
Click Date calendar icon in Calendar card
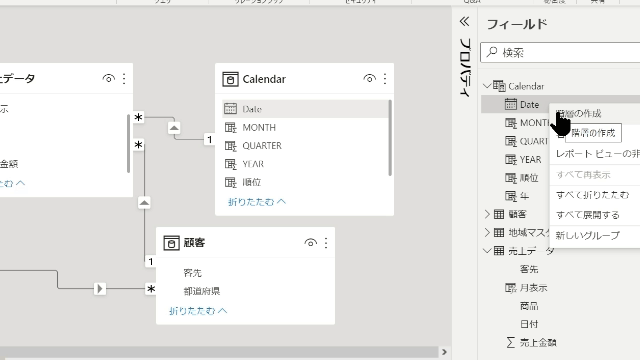click(x=230, y=109)
